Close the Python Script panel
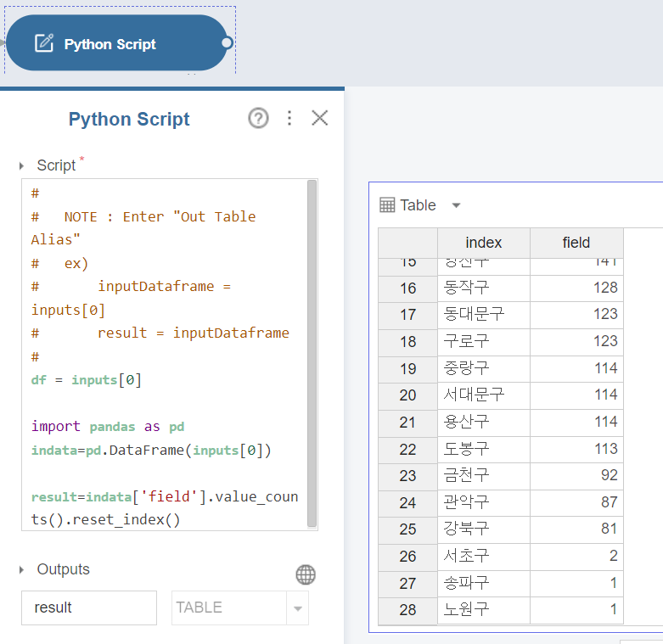The height and width of the screenshot is (644, 663). click(x=320, y=118)
